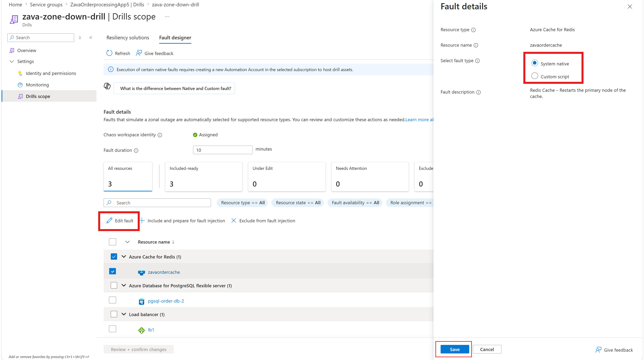
Task: Click the lb1 load balancer icon
Action: (x=142, y=330)
